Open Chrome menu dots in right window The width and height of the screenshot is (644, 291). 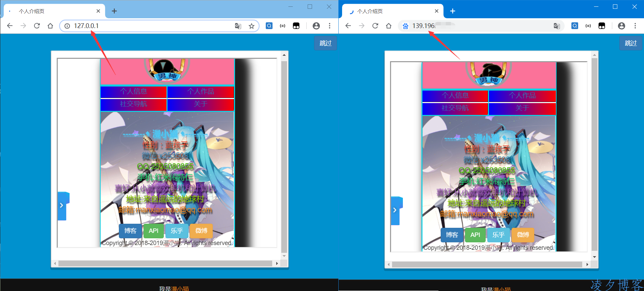click(635, 26)
